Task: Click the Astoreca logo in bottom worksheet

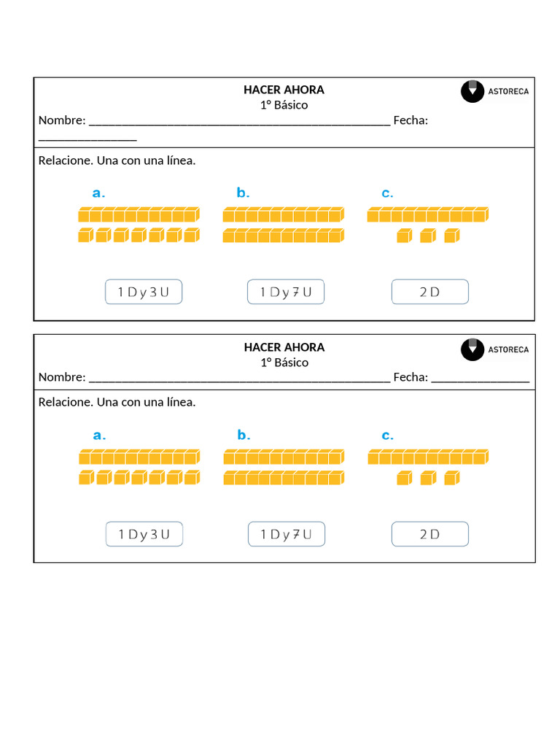Action: [x=495, y=349]
